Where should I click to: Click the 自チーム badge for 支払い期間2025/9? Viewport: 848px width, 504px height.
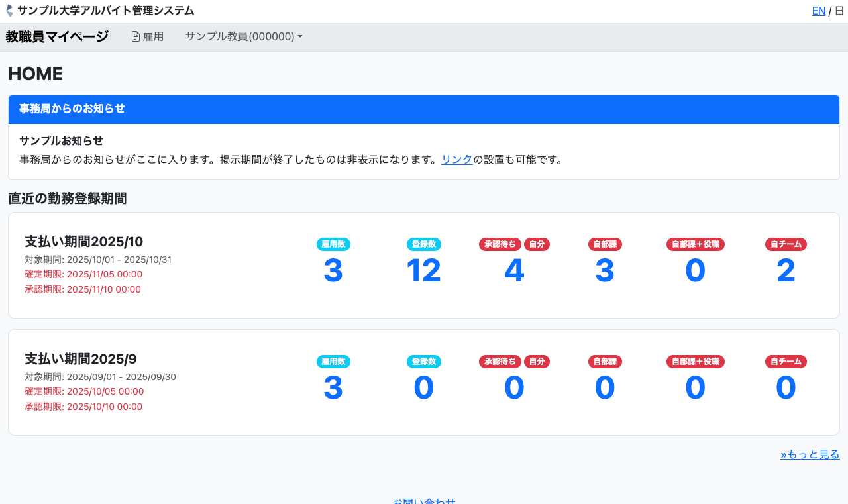786,362
